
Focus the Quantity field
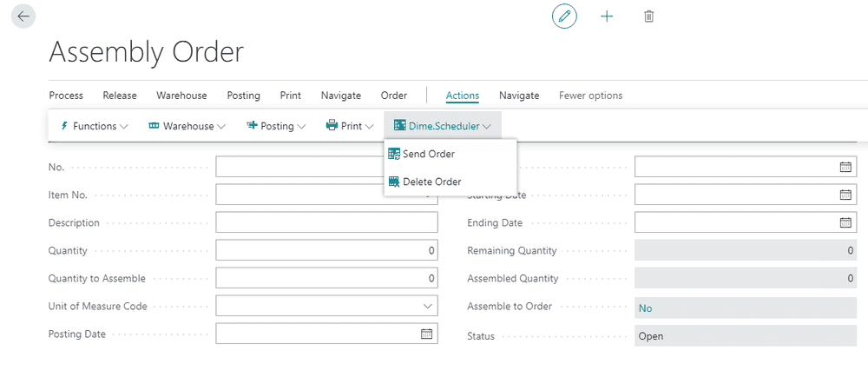(x=326, y=250)
